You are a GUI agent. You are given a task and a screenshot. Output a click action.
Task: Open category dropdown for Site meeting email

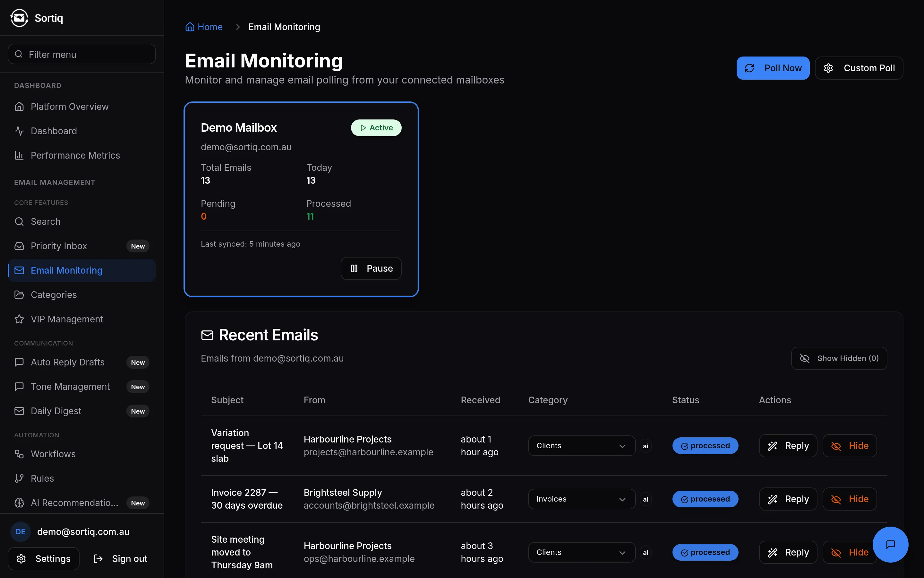pyautogui.click(x=581, y=552)
